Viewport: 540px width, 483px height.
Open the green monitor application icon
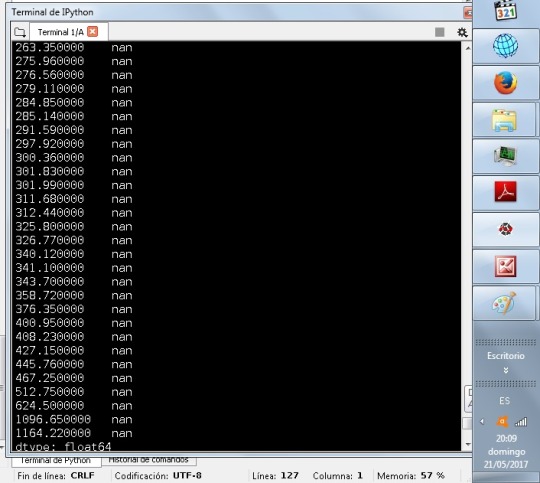[x=505, y=156]
